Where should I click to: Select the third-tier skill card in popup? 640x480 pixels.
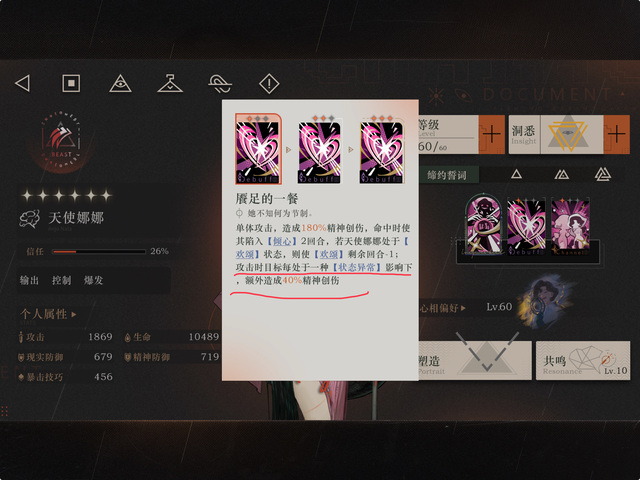(381, 150)
